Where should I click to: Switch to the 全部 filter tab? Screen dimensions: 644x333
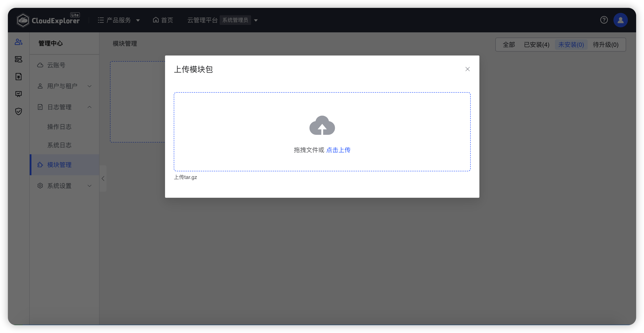pos(509,45)
